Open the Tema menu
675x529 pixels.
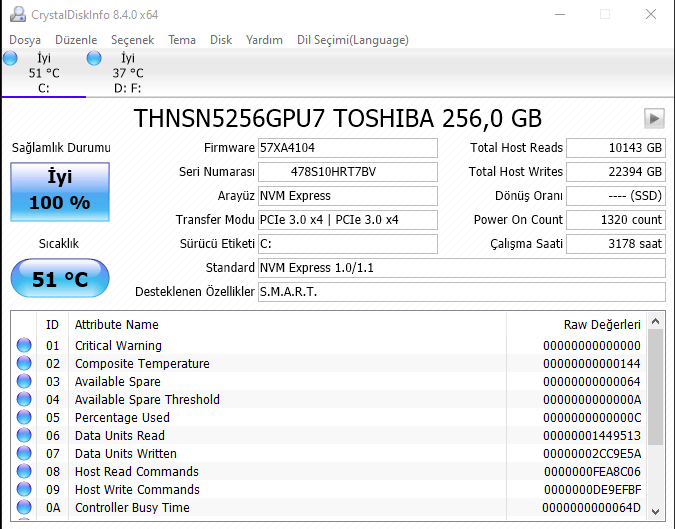pos(182,40)
